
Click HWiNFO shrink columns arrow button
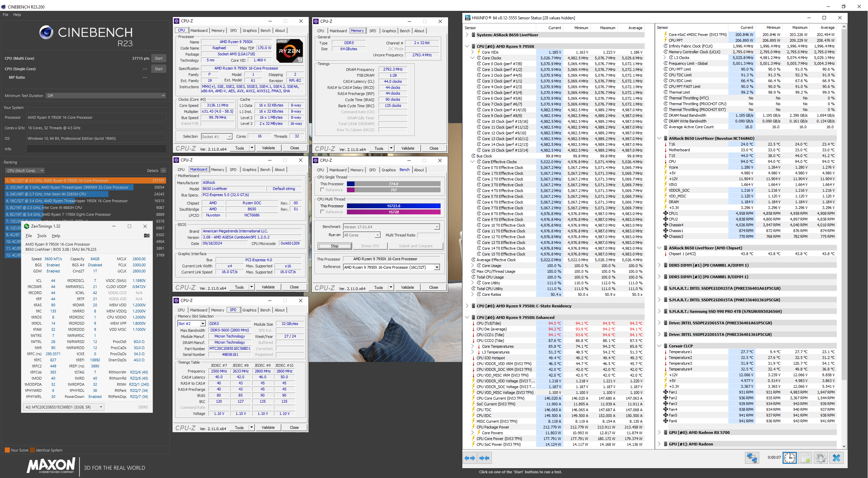(484, 458)
